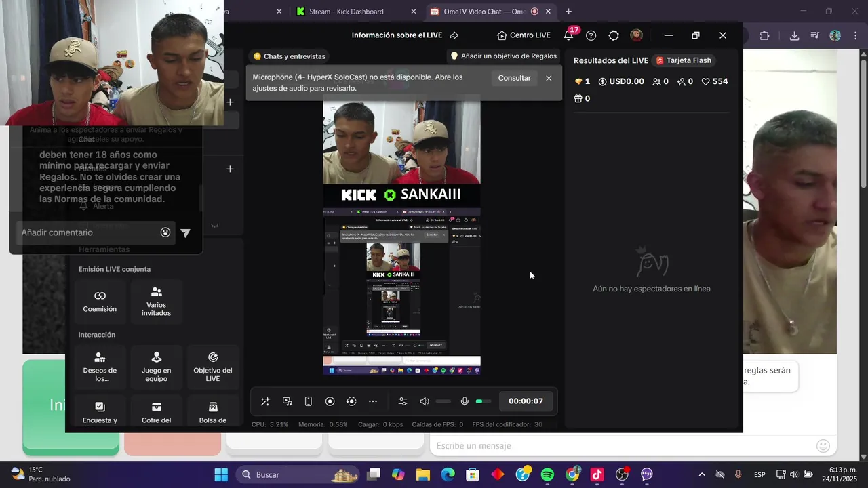The height and width of the screenshot is (488, 868).
Task: Click the LIVE preview video thumbnail
Action: pyautogui.click(x=402, y=235)
